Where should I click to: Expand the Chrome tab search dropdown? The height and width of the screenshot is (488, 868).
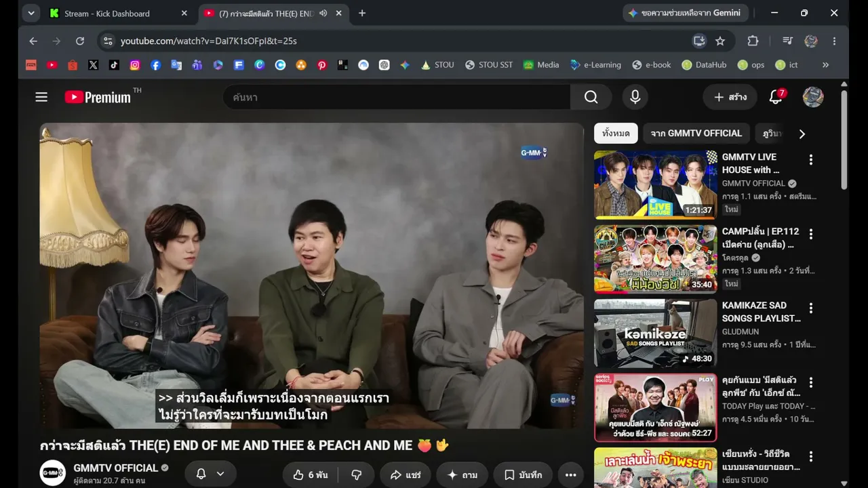[x=31, y=13]
